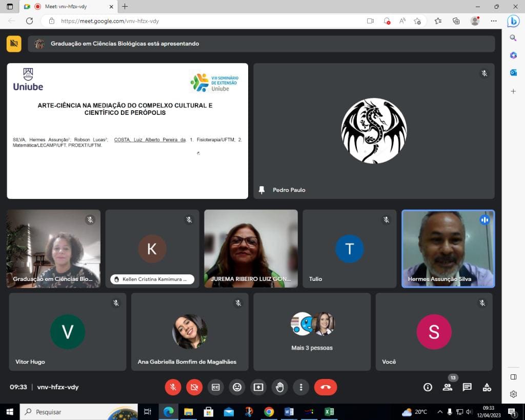Image resolution: width=525 pixels, height=420 pixels.
Task: Select the 'Meet: vnv-hfzx-vdy' browser tab
Action: (69, 6)
